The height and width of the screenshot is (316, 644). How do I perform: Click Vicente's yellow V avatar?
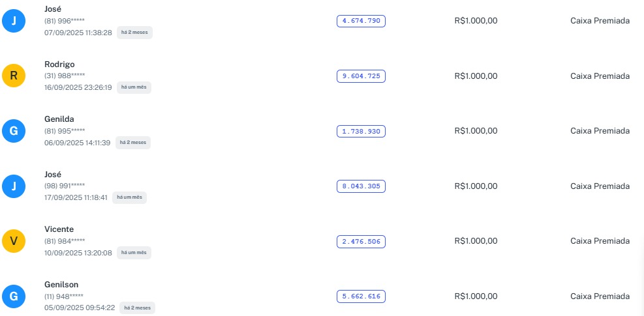[14, 242]
